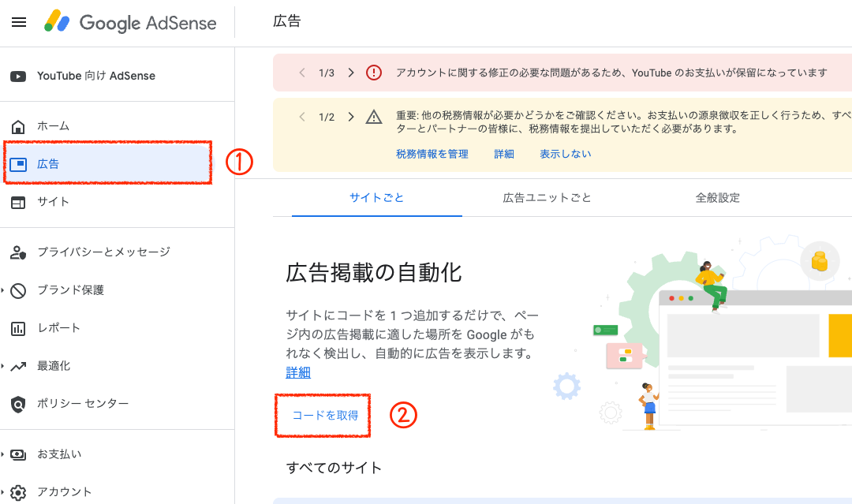Click the ホーム house icon
This screenshot has width=852, height=504.
(x=18, y=126)
